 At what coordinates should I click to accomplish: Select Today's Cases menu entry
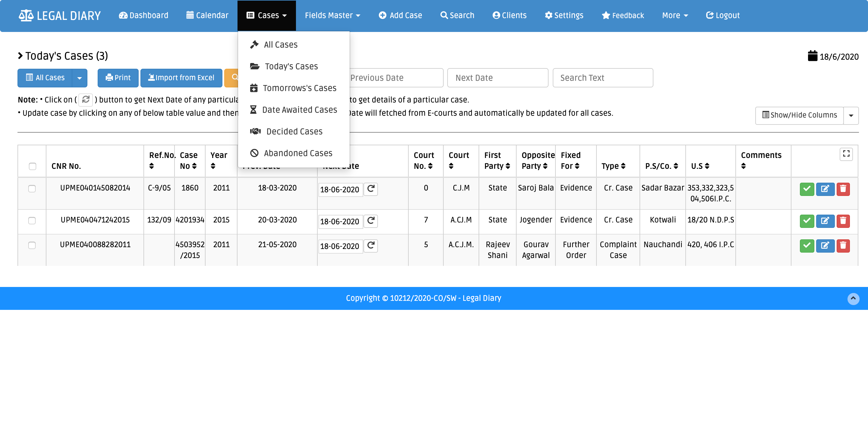click(x=294, y=66)
